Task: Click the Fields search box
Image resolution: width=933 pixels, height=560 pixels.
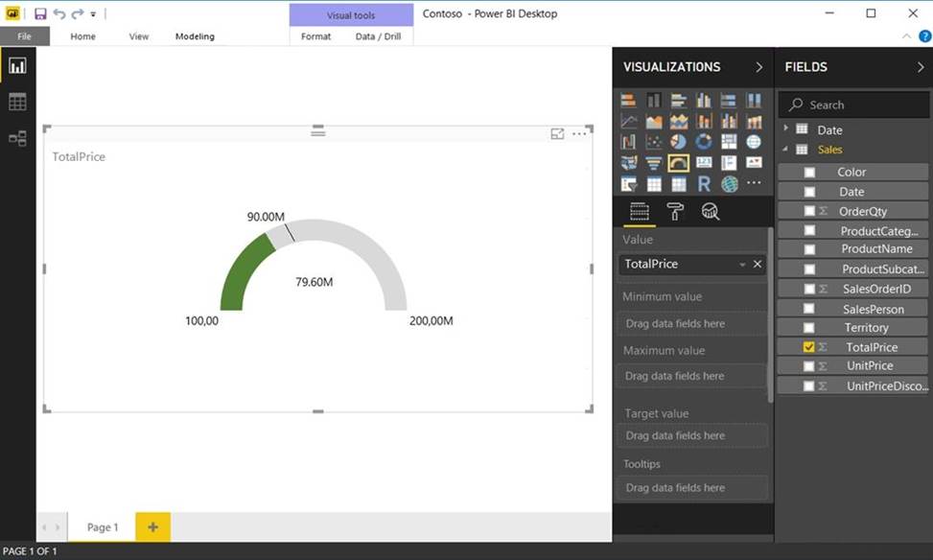Action: [x=853, y=105]
